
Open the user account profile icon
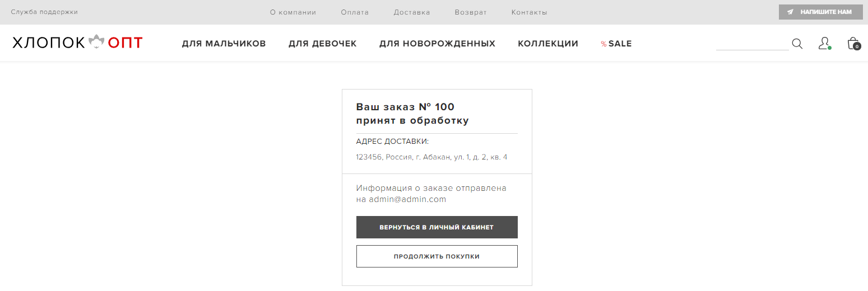coord(824,43)
